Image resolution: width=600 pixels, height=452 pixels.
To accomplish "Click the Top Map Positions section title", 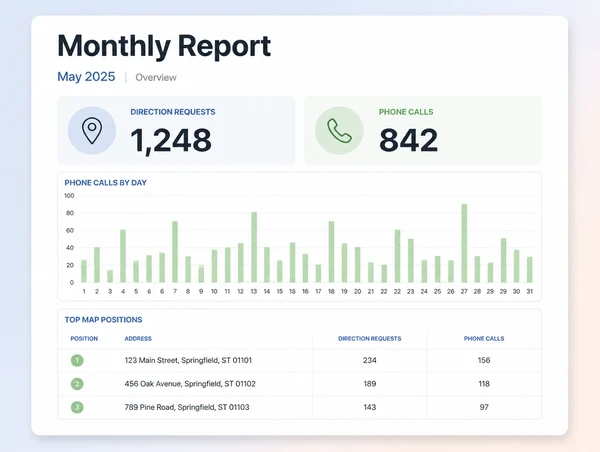I will 103,320.
